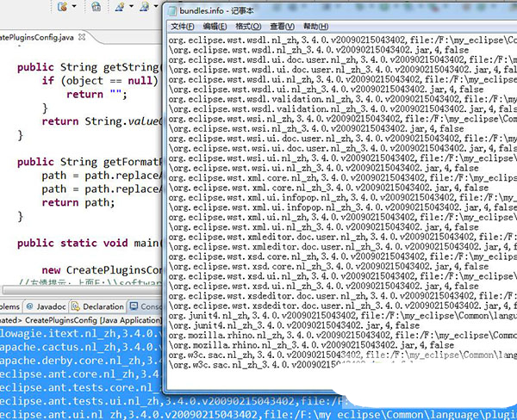The width and height of the screenshot is (517, 420).
Task: Click code line 'return String.value'
Action: click(x=103, y=121)
